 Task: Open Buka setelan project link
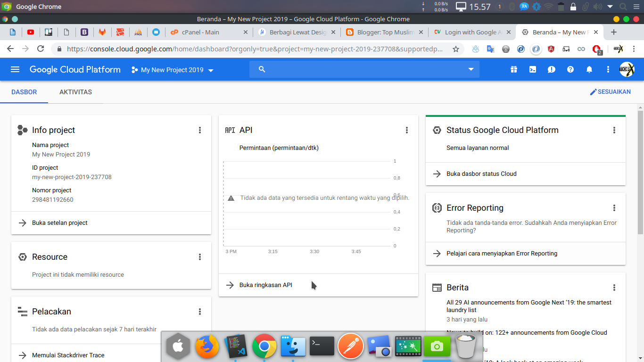[x=60, y=223]
